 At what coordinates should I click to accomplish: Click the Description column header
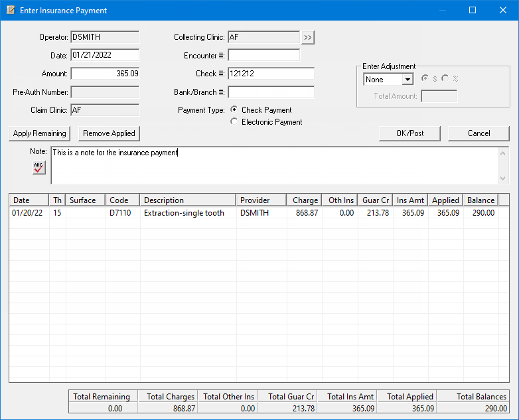pyautogui.click(x=187, y=200)
